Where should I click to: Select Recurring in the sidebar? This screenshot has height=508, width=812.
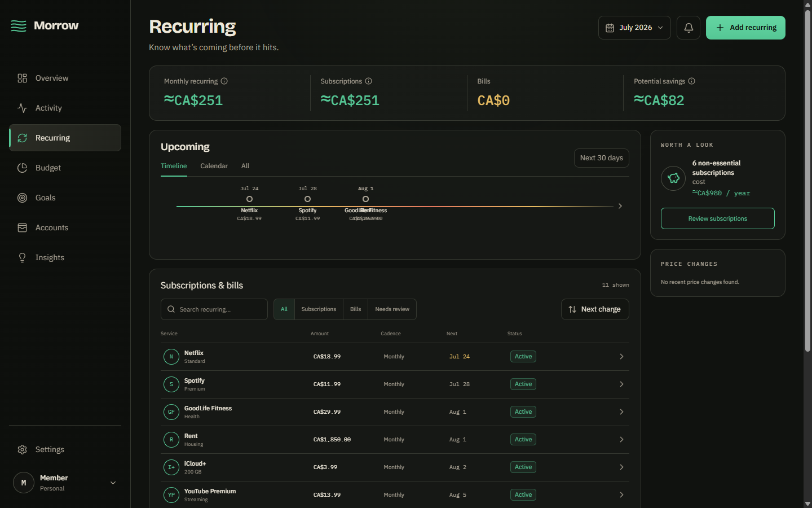tap(65, 138)
